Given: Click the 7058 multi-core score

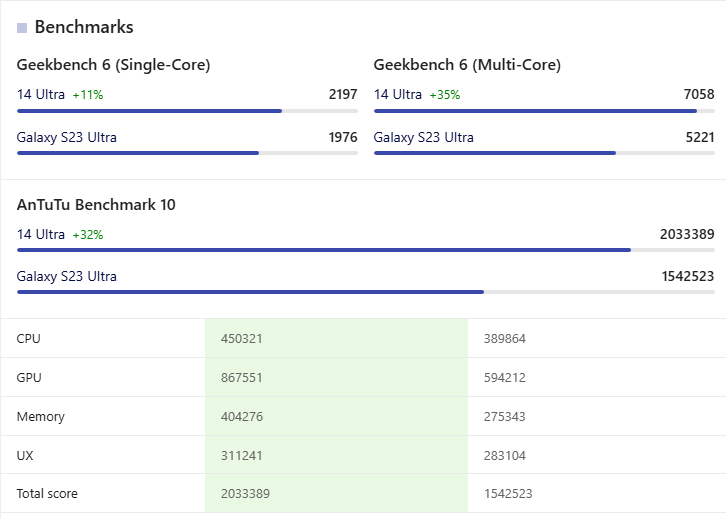Looking at the screenshot, I should tap(698, 94).
